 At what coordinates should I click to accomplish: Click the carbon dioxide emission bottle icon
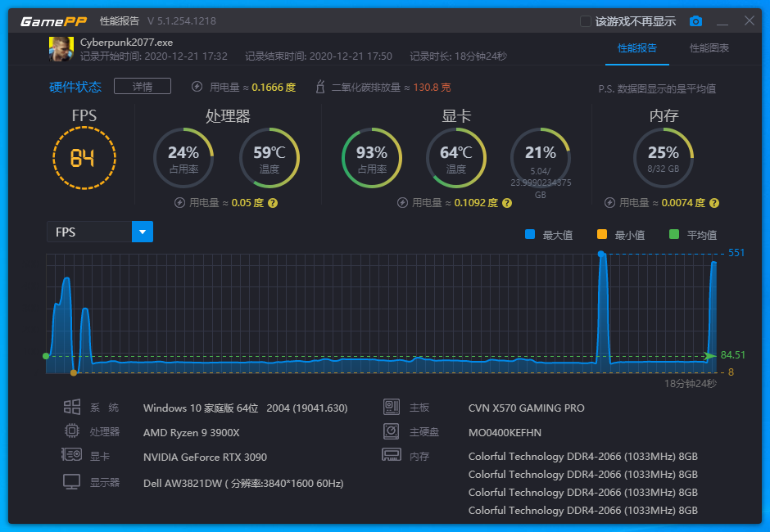click(320, 87)
